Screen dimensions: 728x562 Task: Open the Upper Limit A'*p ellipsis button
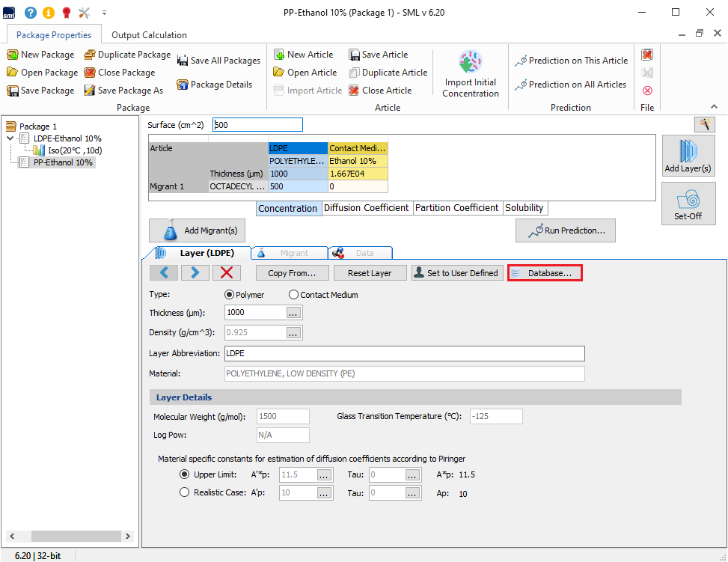click(324, 474)
